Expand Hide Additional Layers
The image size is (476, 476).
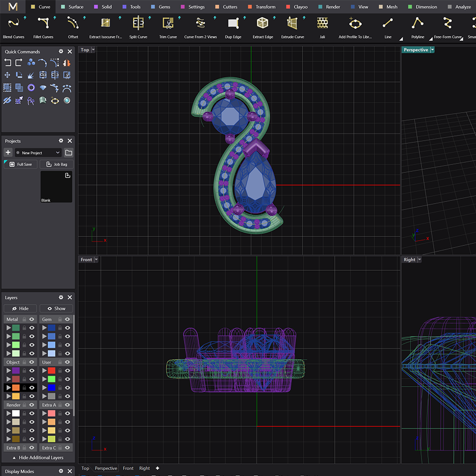38,457
